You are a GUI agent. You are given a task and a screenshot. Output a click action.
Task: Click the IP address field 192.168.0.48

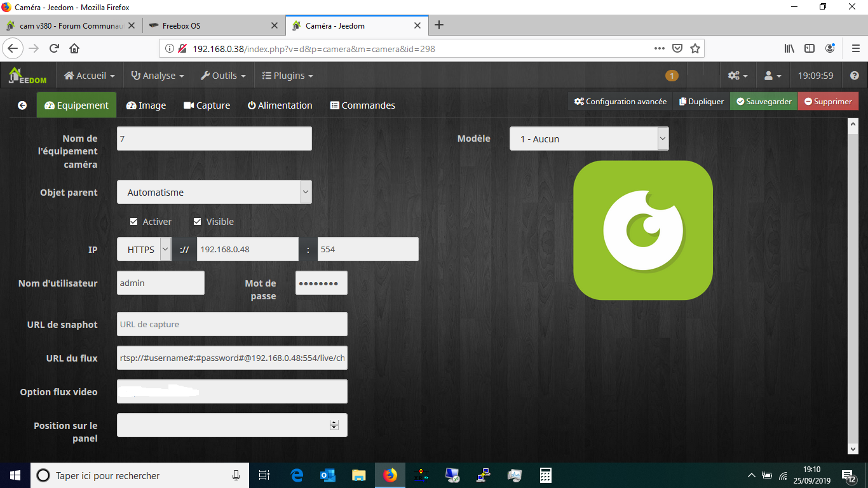coord(248,249)
